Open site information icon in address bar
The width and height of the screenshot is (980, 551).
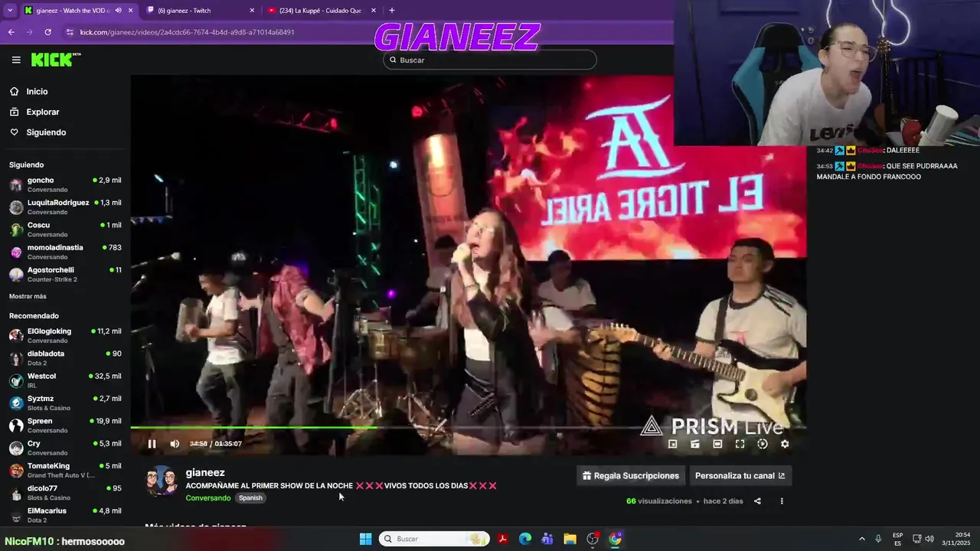coord(70,32)
